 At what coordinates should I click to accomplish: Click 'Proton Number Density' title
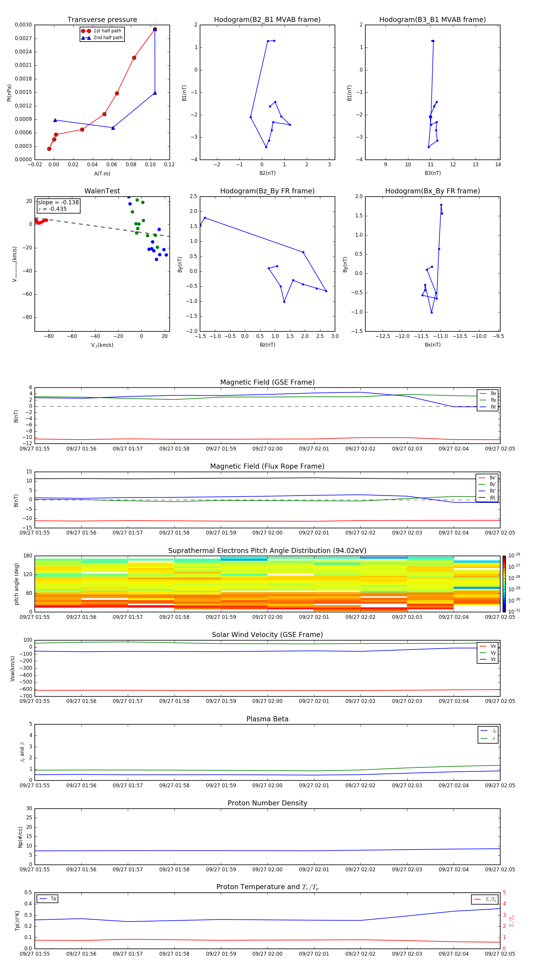[267, 803]
